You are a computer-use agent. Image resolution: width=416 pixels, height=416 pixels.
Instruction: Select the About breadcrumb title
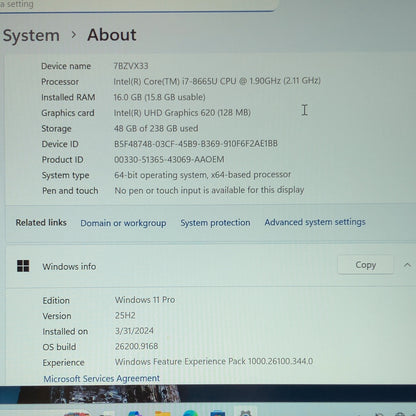point(112,35)
